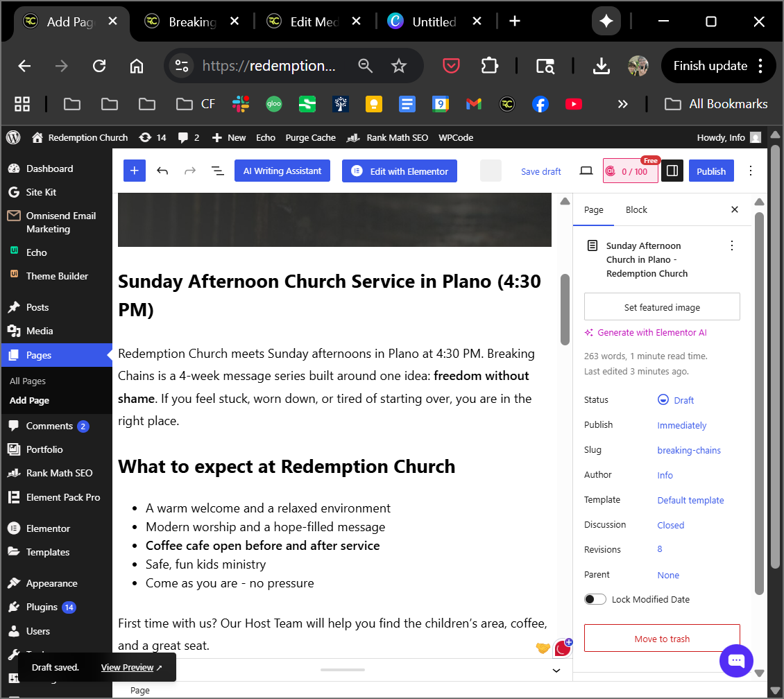The image size is (784, 699).
Task: Change the Default template selection
Action: 690,500
